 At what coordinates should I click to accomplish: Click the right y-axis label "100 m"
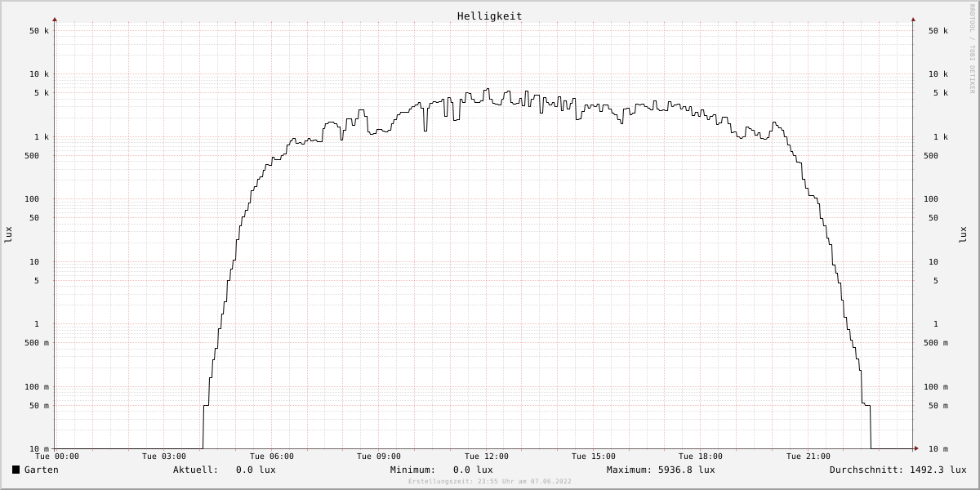tap(936, 387)
